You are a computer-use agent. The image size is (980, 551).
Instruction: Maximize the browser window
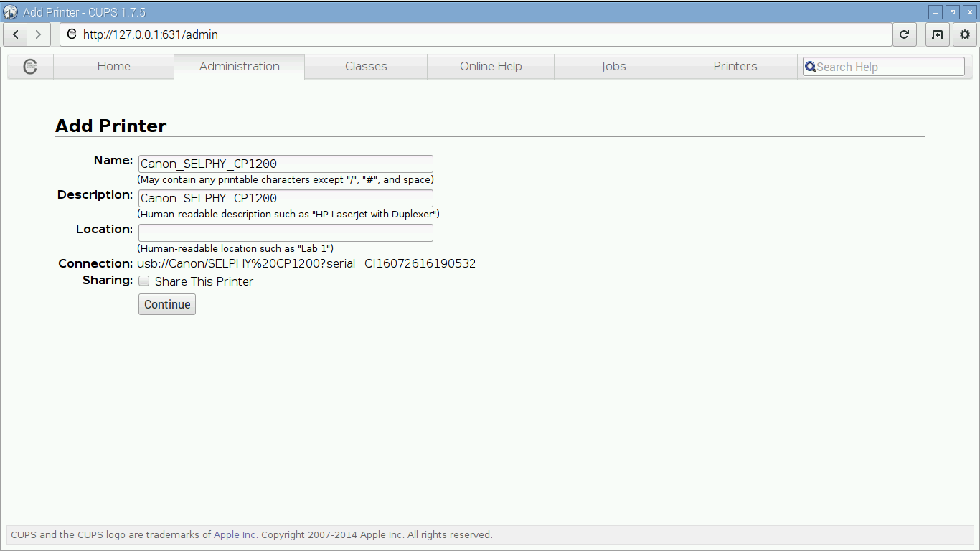pos(953,12)
